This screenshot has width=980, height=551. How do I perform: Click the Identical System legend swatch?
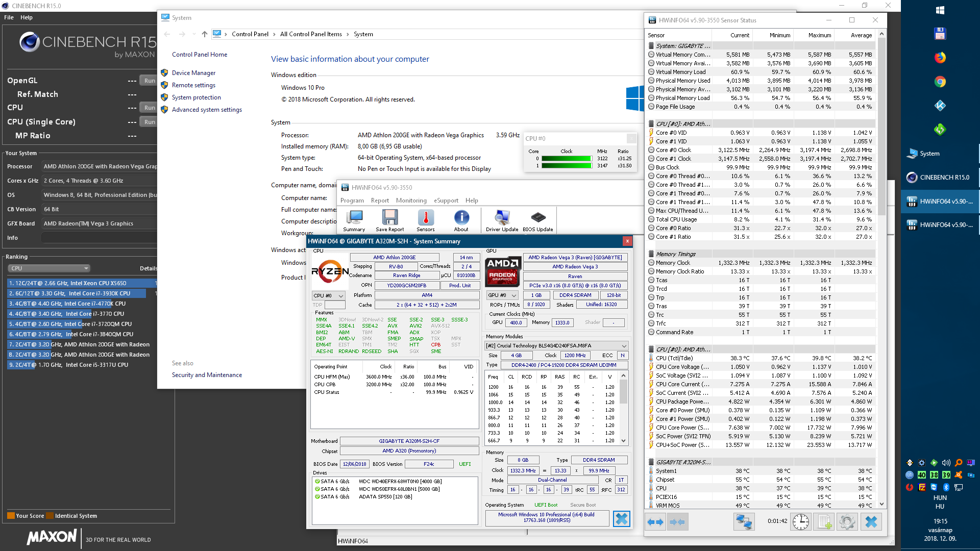[50, 516]
